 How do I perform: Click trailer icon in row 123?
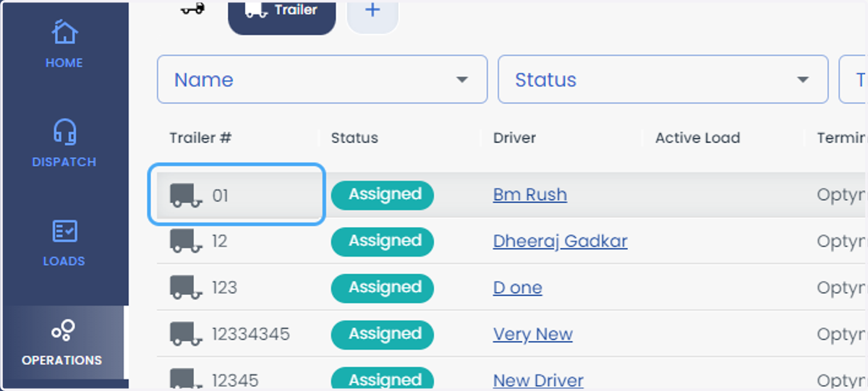pyautogui.click(x=186, y=288)
